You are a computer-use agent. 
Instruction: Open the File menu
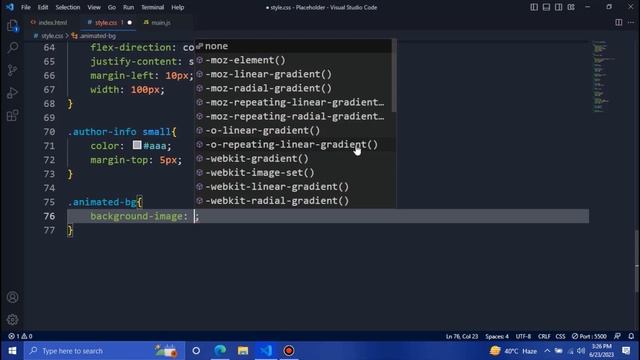point(26,7)
